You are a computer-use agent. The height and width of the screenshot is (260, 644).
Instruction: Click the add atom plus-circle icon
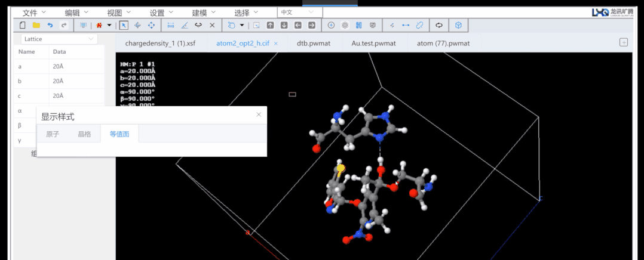[331, 26]
